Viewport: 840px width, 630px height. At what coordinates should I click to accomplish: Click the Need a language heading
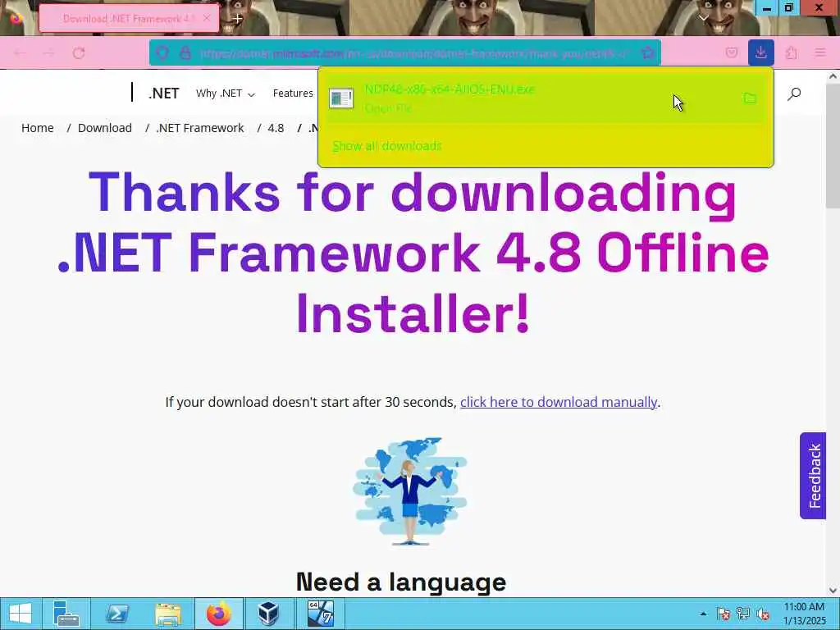(401, 582)
